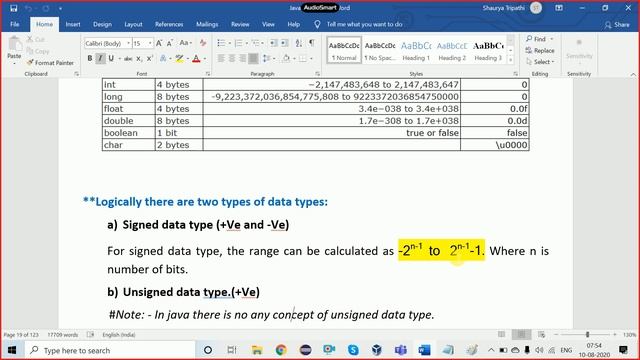
Task: Shrink font size icon
Action: (x=170, y=43)
